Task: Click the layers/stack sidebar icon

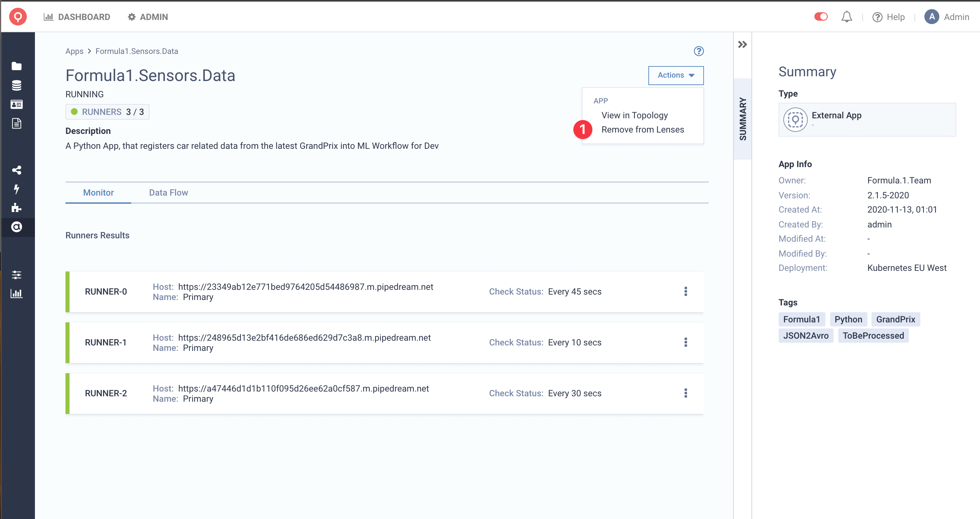Action: click(x=17, y=85)
